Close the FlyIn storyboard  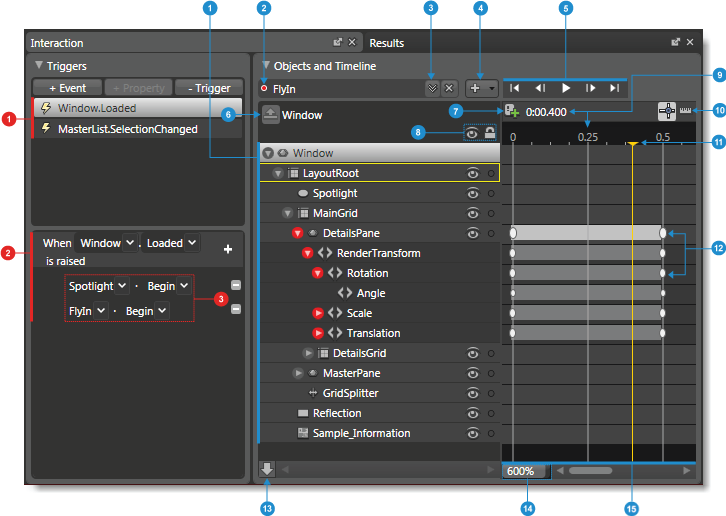click(449, 88)
